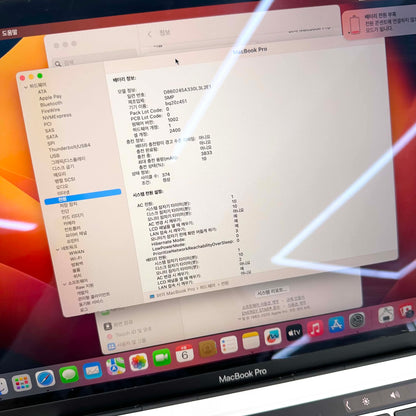The image size is (416, 416).
Task: Open the Apple TV app in the Dock
Action: click(294, 332)
